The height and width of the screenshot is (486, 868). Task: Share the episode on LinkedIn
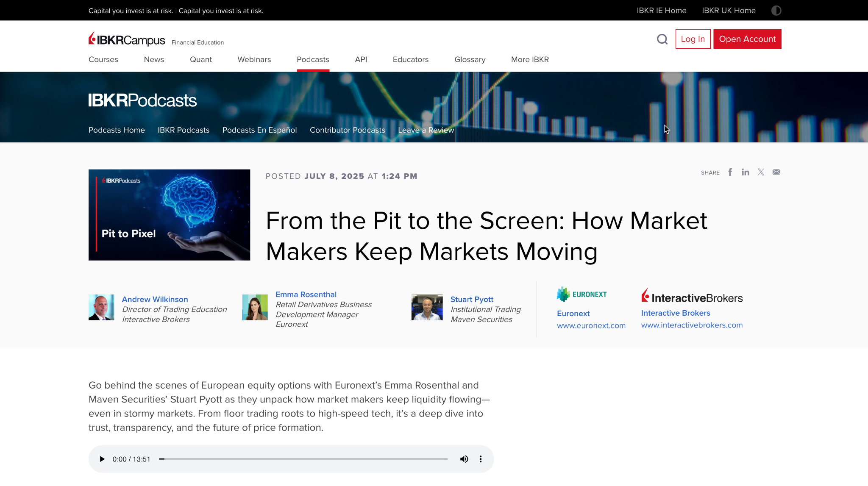tap(745, 172)
